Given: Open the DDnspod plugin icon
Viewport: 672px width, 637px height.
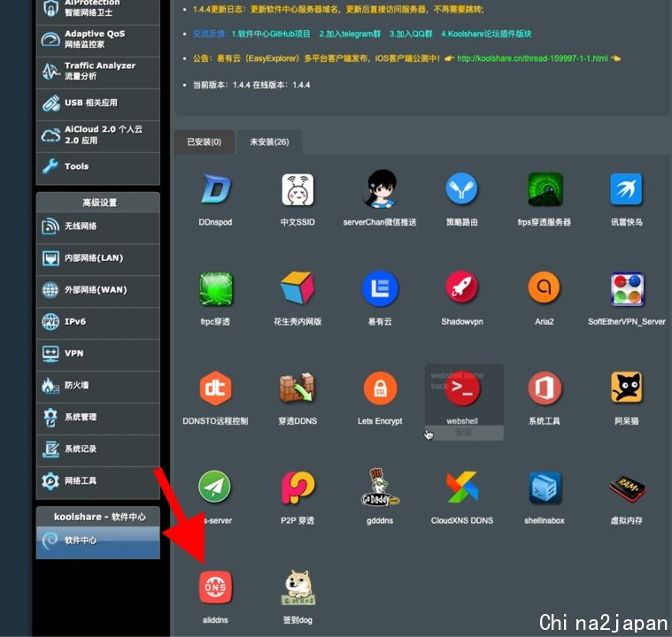Looking at the screenshot, I should coord(215,189).
